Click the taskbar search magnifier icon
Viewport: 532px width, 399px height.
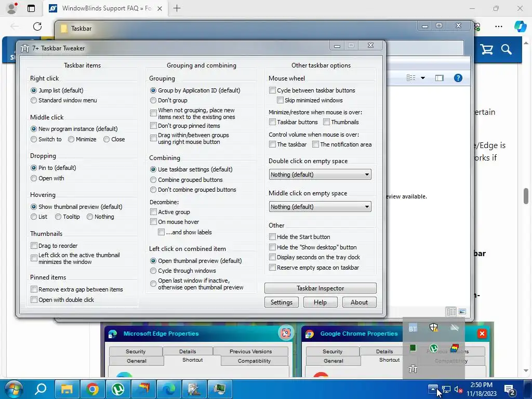41,389
